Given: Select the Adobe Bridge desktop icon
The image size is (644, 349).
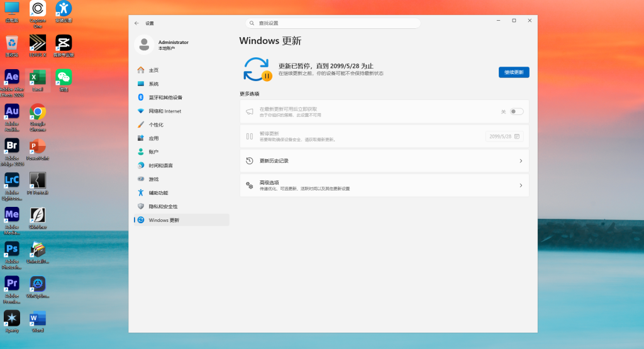Looking at the screenshot, I should tap(12, 152).
